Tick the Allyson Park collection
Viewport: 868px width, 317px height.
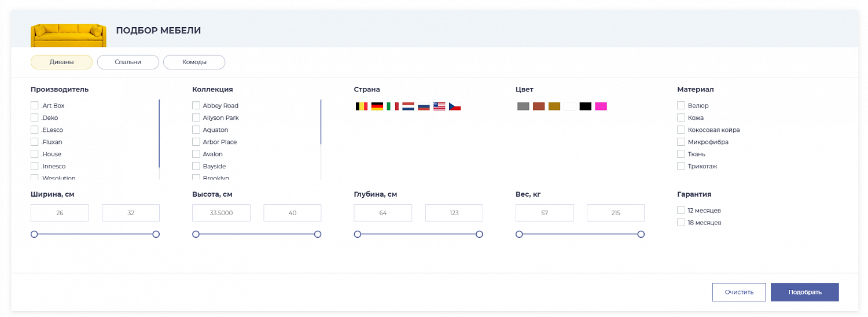click(x=196, y=117)
